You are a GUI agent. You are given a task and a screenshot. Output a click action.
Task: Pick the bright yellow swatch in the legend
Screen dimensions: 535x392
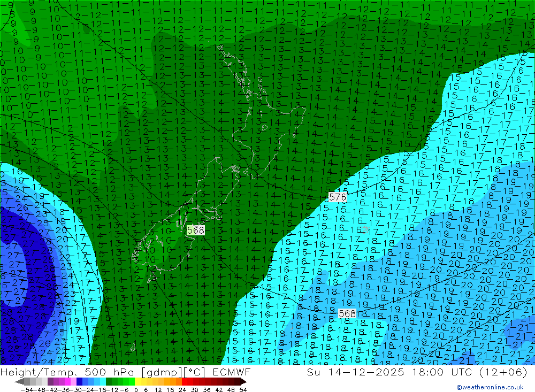[x=137, y=382]
